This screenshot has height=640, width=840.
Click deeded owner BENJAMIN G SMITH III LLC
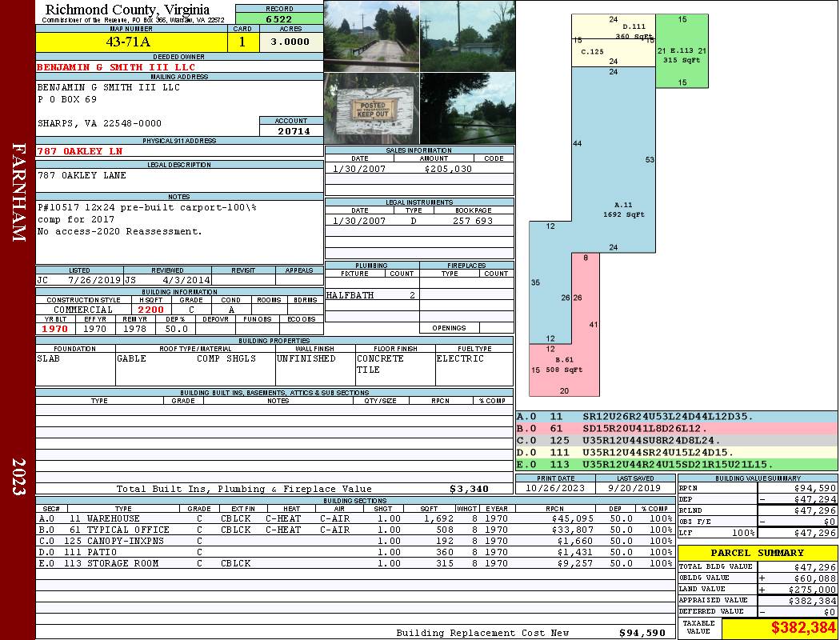coord(116,67)
